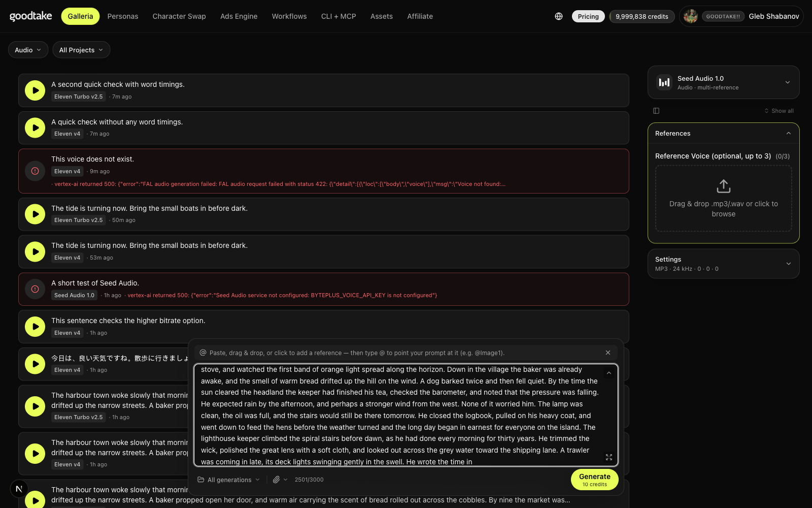Close the reference hint bar
The width and height of the screenshot is (812, 508).
click(608, 353)
